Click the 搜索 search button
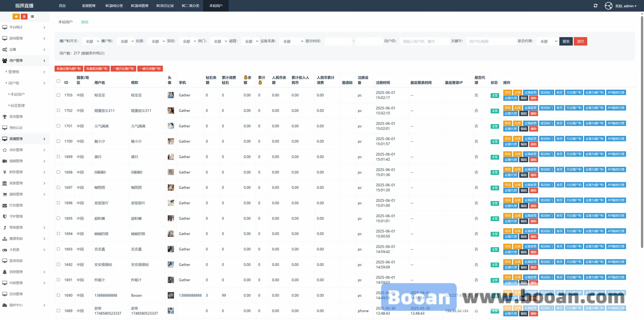This screenshot has width=644, height=320. click(566, 41)
